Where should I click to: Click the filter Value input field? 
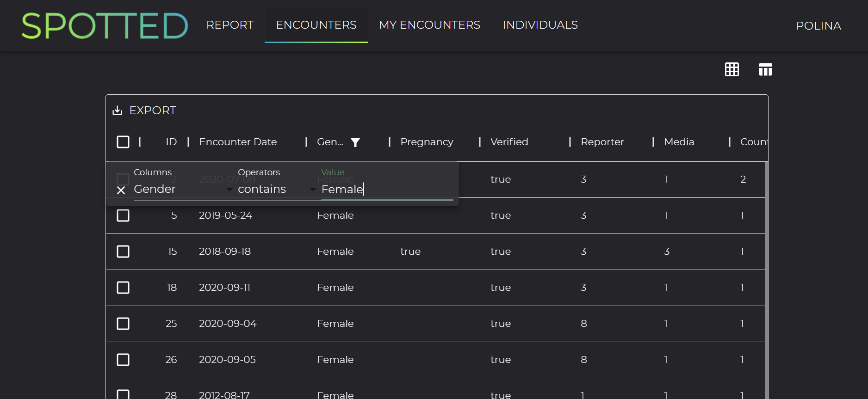coord(387,190)
